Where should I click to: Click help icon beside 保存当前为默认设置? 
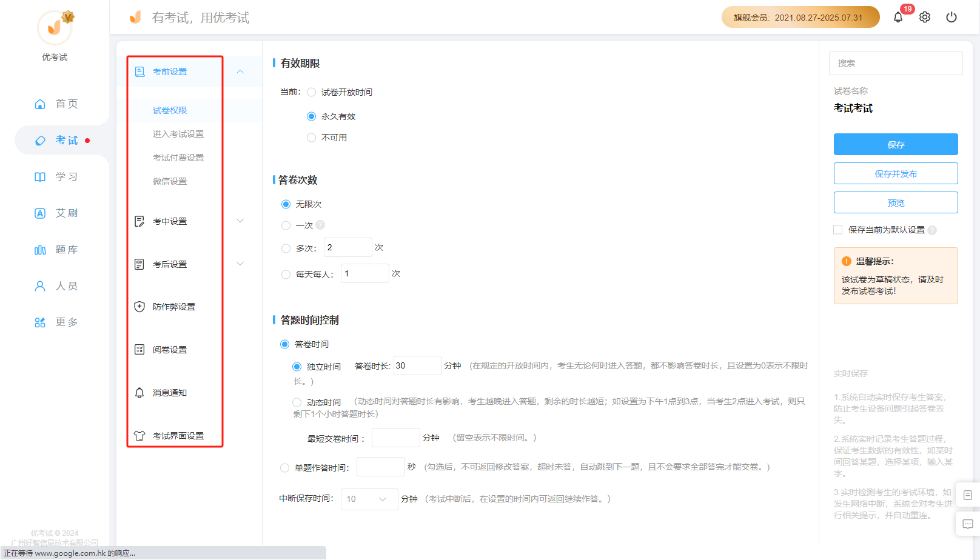click(x=932, y=230)
